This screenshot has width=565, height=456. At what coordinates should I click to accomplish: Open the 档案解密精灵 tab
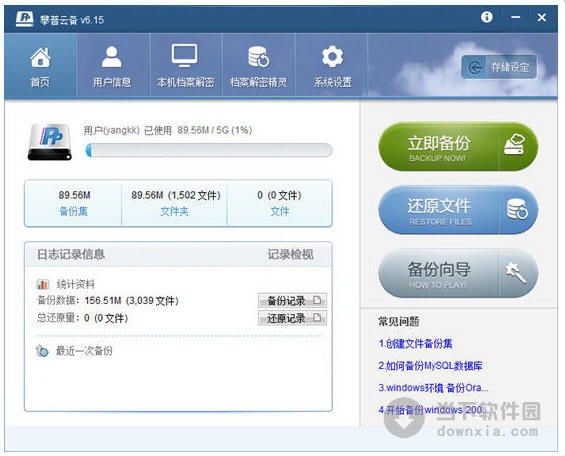[x=258, y=65]
